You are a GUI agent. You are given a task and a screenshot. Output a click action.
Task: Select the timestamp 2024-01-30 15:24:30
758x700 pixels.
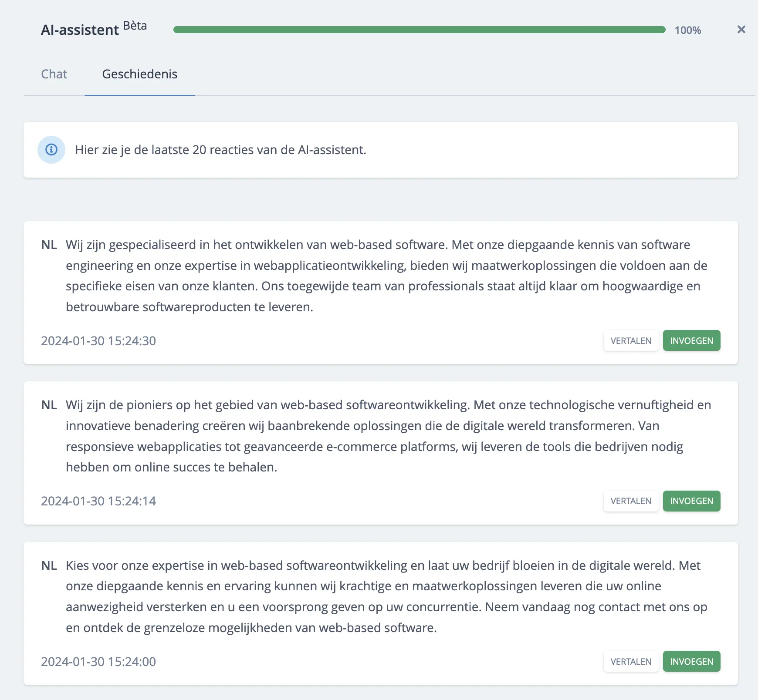click(x=98, y=341)
